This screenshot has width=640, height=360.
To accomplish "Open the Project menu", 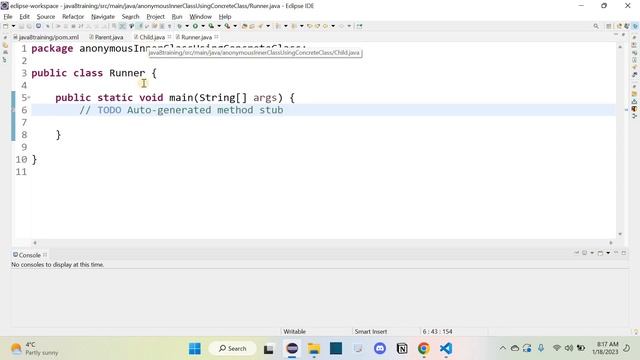I will pos(156,17).
